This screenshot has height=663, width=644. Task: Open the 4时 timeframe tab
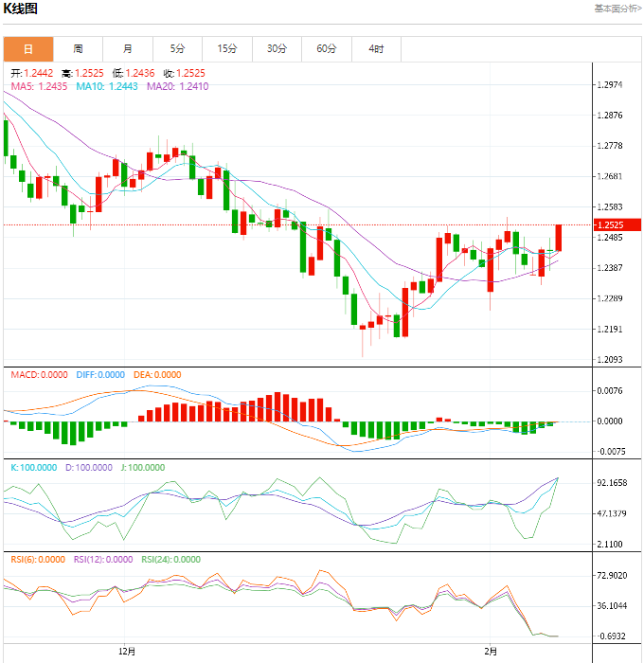(376, 49)
